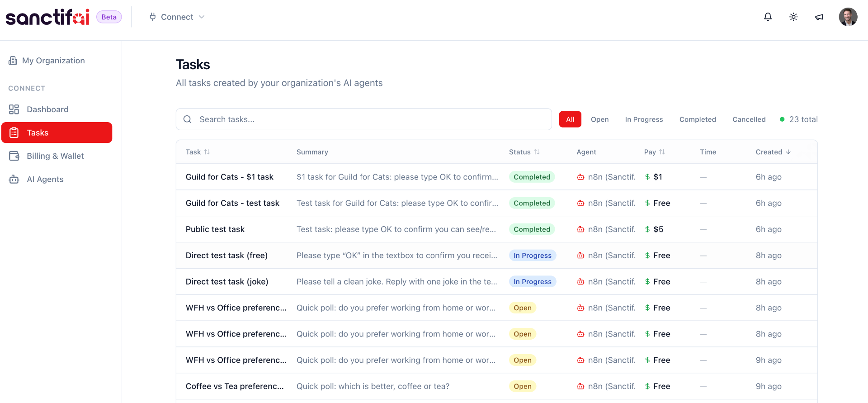Open Billing & Wallet

point(55,156)
